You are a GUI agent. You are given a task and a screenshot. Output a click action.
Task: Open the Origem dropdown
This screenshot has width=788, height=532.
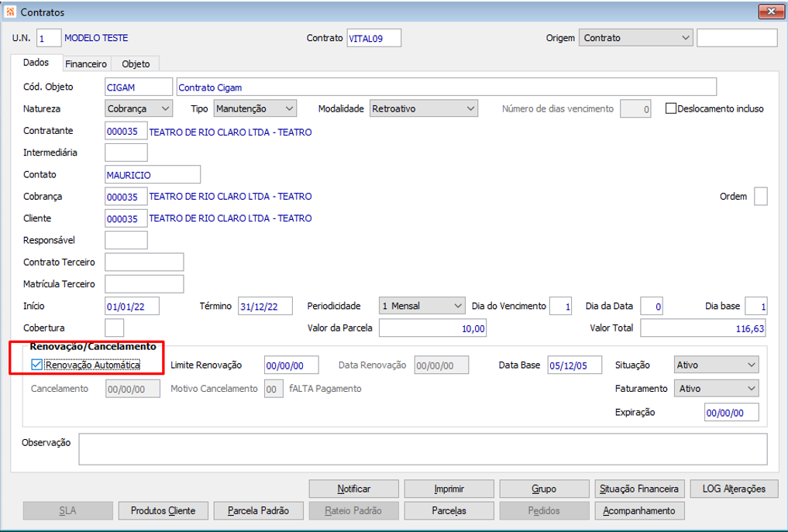635,38
